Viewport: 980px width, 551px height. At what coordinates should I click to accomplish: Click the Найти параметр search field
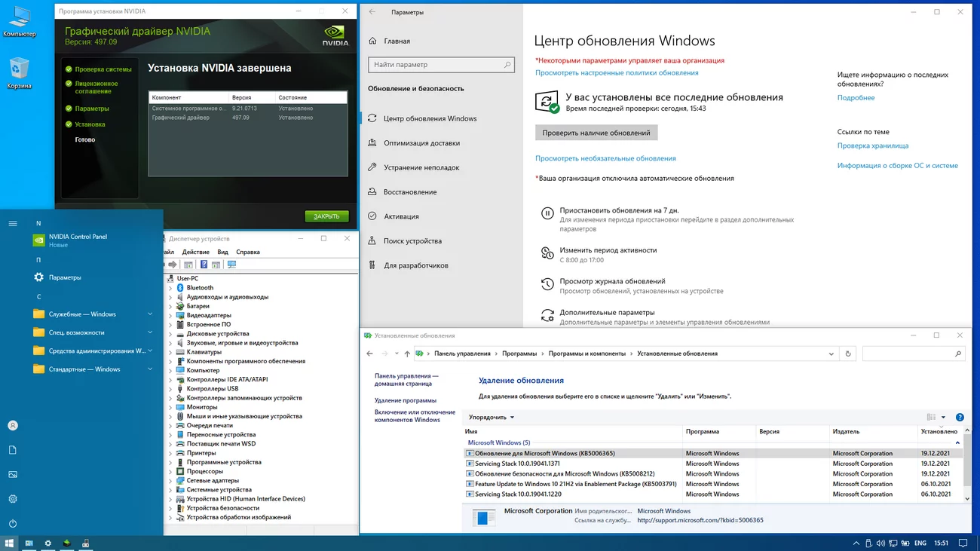[441, 65]
